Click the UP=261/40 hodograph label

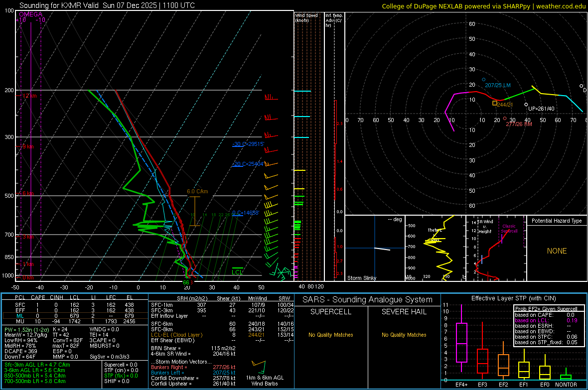point(541,109)
